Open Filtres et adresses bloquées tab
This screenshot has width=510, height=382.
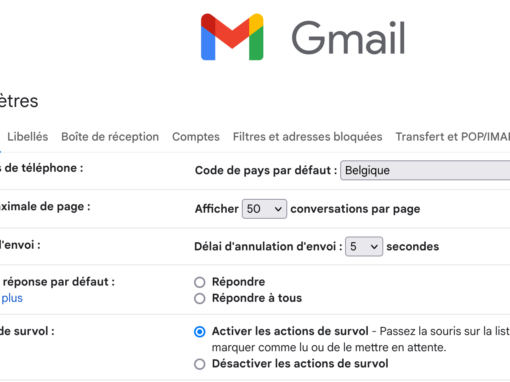[x=308, y=137]
